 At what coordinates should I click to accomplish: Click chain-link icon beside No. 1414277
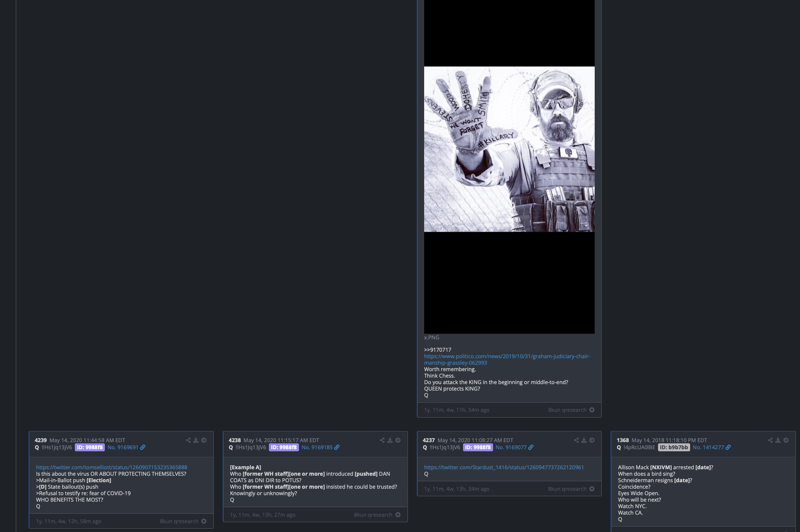728,447
